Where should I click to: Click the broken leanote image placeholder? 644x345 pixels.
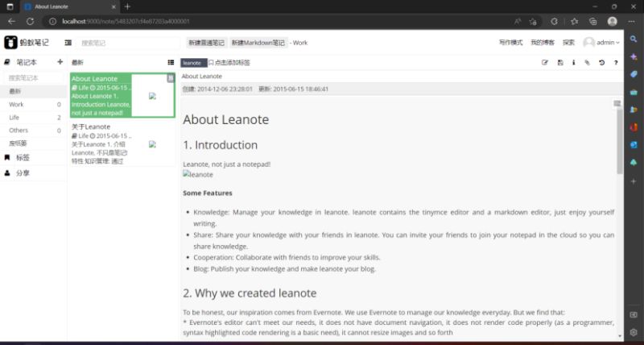(x=198, y=174)
